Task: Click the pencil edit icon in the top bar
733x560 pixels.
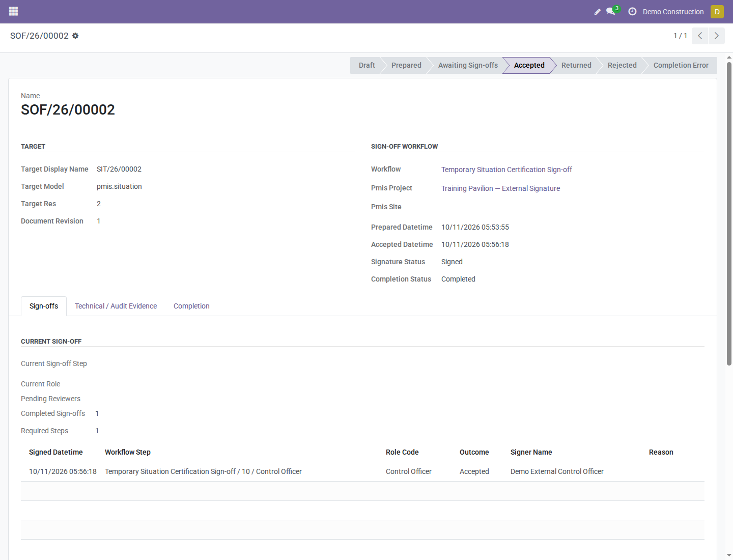Action: point(598,12)
